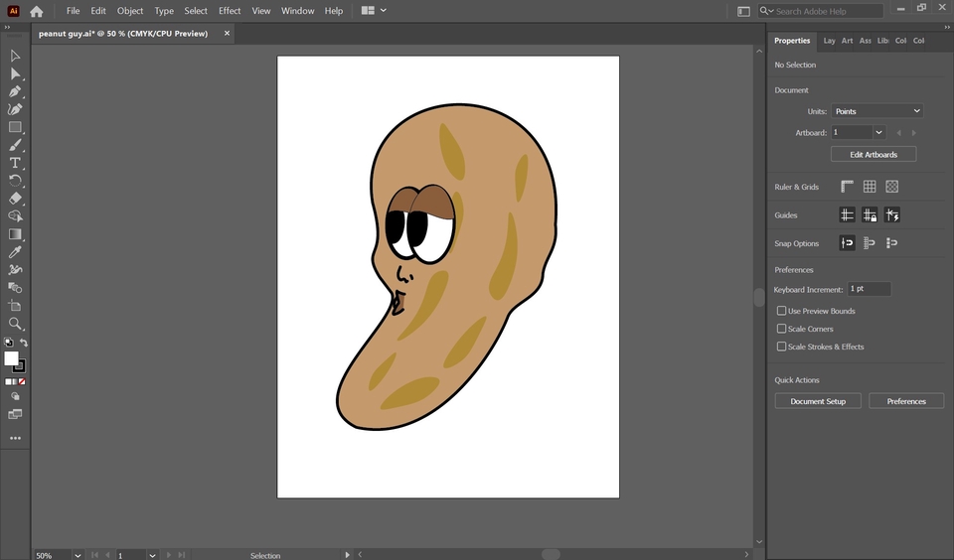Select the Gradient tool

pos(15,234)
